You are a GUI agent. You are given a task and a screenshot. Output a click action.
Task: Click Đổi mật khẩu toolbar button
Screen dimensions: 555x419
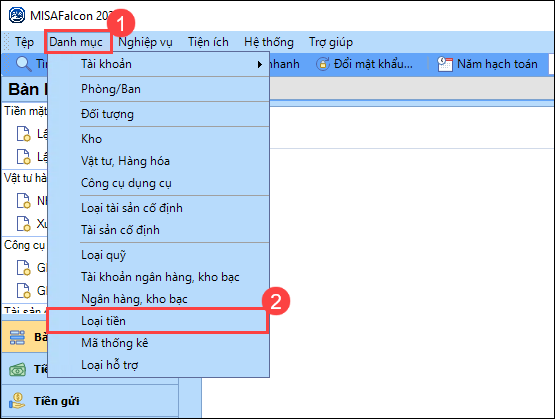pyautogui.click(x=365, y=64)
